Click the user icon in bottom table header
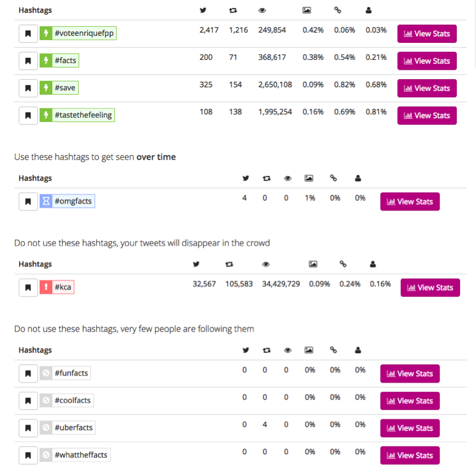 point(358,350)
